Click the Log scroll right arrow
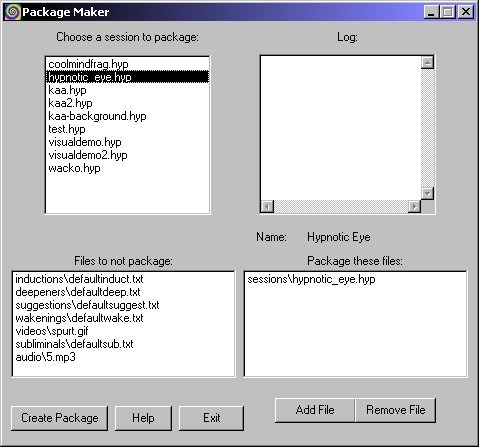This screenshot has width=479, height=447. 414,207
